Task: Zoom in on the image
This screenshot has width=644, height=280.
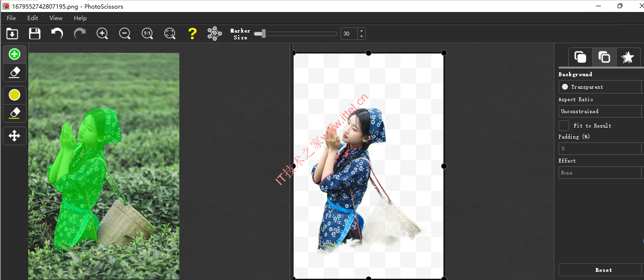Action: click(x=102, y=34)
